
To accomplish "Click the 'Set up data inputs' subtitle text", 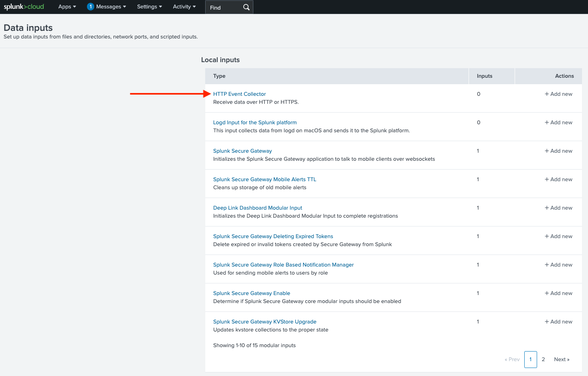I will [101, 37].
